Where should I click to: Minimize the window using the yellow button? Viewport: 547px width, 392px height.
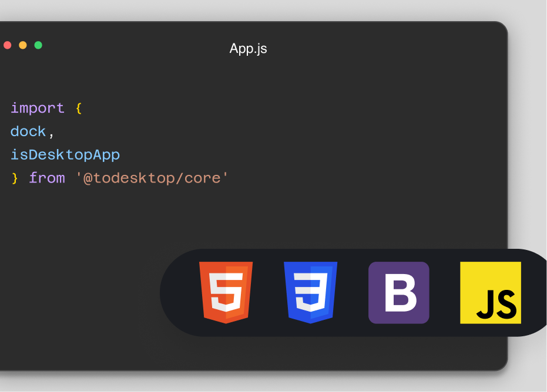coord(23,45)
